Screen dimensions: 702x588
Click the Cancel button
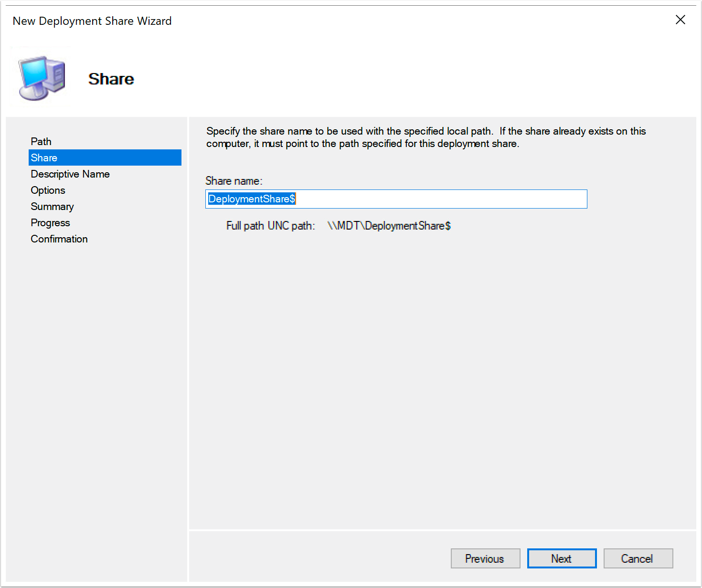tap(638, 558)
